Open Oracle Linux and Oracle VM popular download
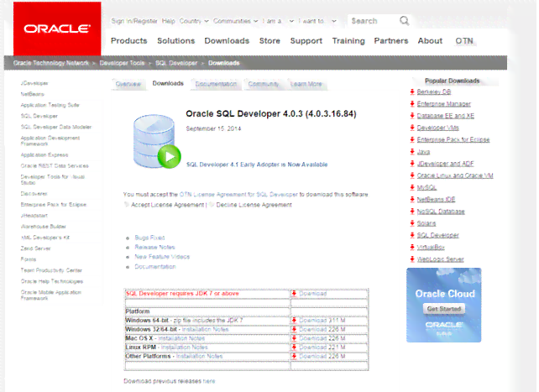This screenshot has width=539, height=392. click(x=455, y=175)
